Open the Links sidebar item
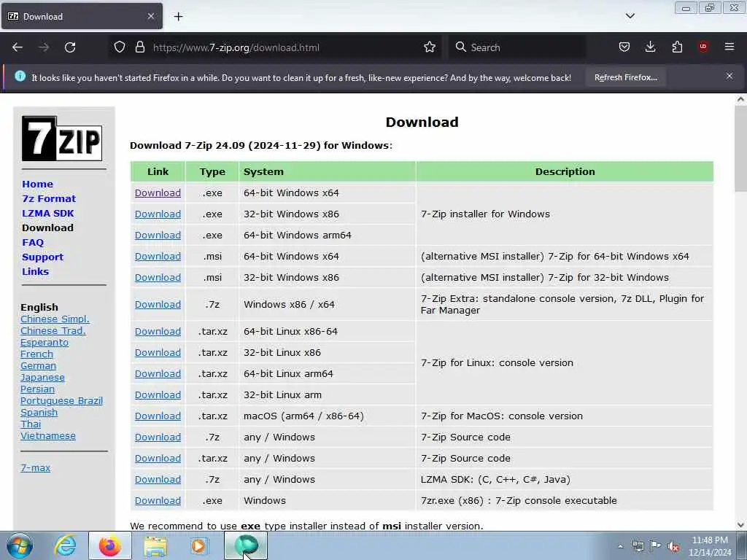 coord(35,271)
